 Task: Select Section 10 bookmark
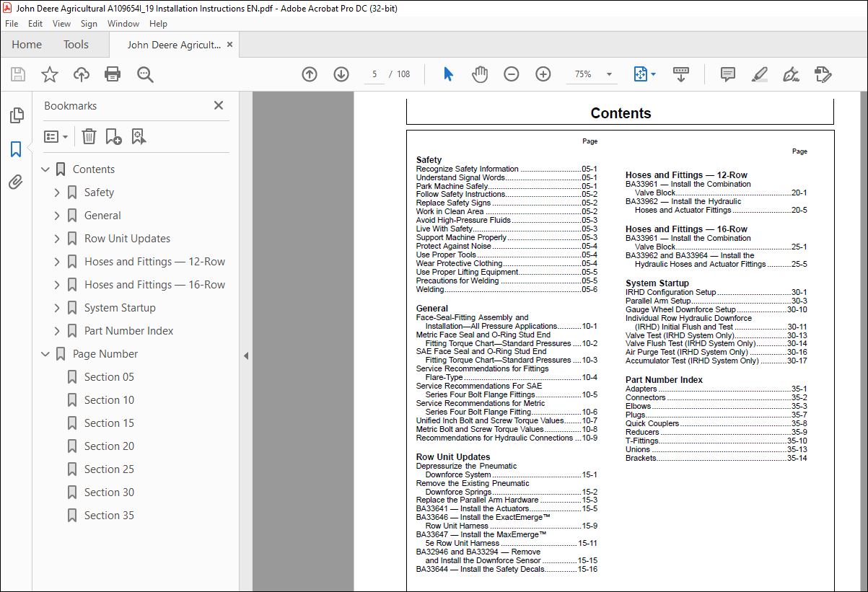click(x=109, y=400)
